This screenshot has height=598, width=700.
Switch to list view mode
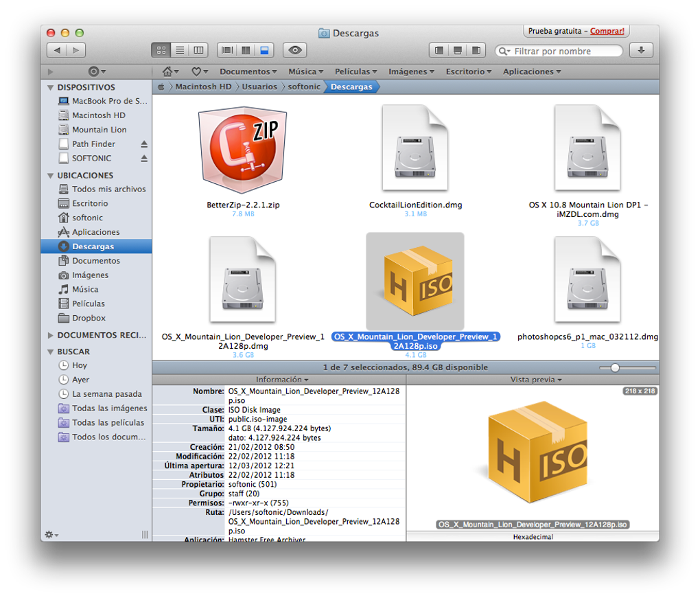(x=180, y=50)
